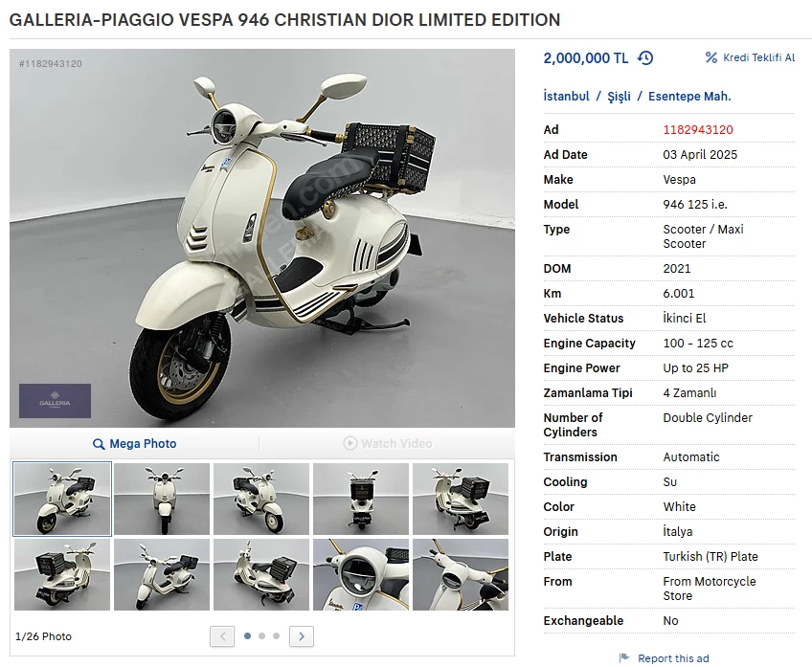Viewport: 812px width, 667px height.
Task: Open the Şişli district link
Action: [620, 97]
